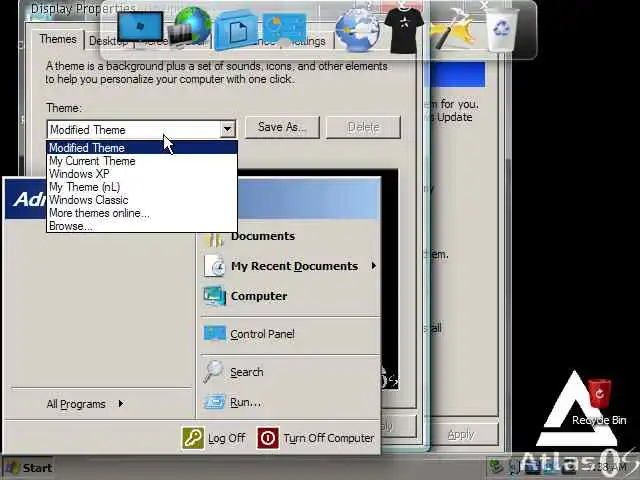Choose My Theme (nL) option
The width and height of the screenshot is (640, 480).
pyautogui.click(x=142, y=187)
